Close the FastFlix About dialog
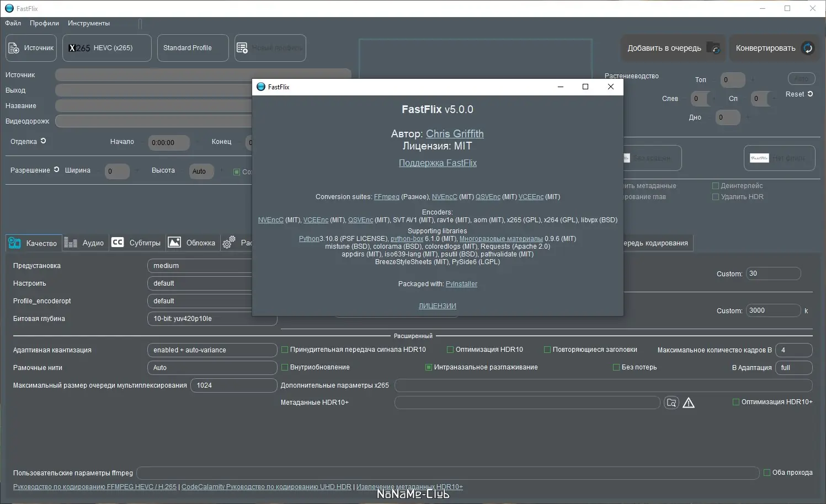Viewport: 826px width, 504px height. (611, 87)
